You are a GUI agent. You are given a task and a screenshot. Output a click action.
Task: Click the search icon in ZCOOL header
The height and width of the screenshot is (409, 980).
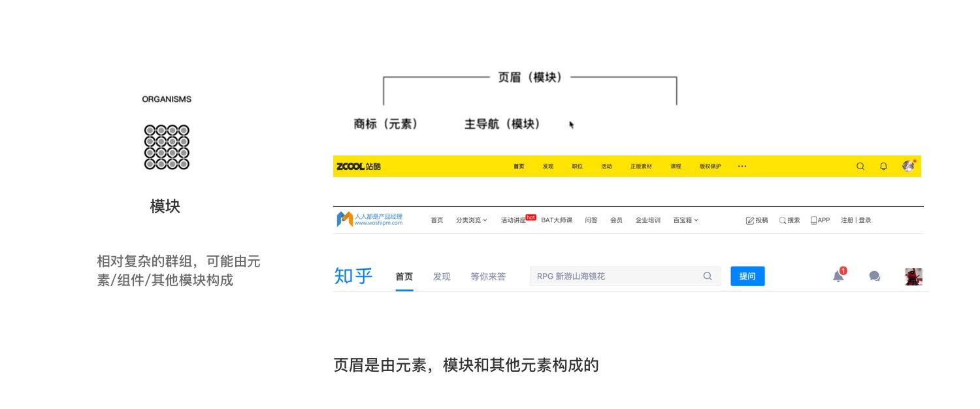tap(860, 167)
